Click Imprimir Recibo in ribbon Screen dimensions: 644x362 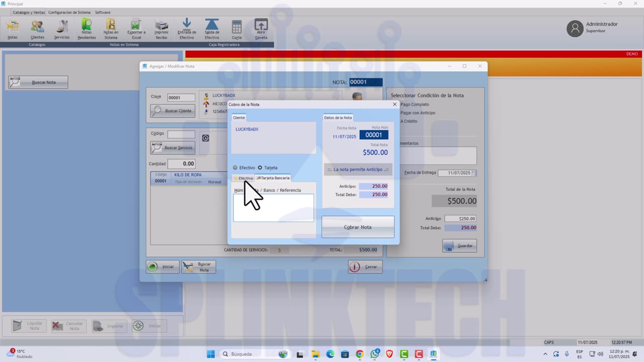[x=162, y=30]
